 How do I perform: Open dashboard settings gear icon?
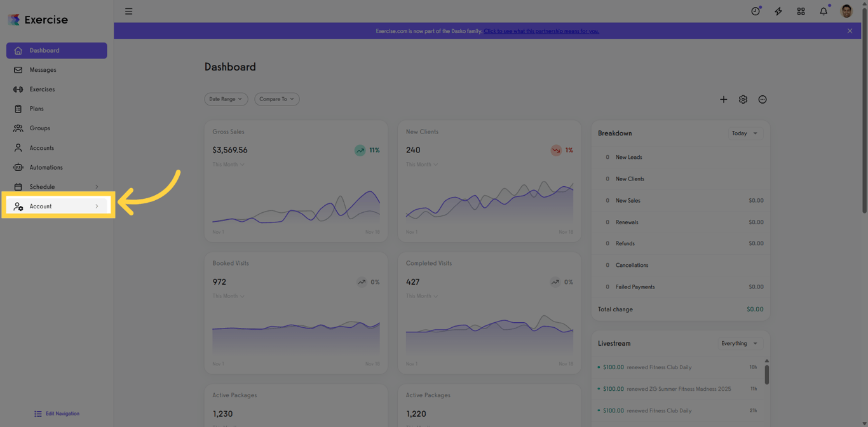(743, 99)
